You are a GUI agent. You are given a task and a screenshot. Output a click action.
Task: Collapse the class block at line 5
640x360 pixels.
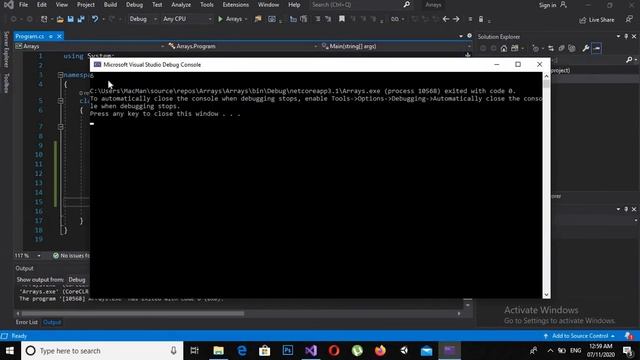point(60,100)
